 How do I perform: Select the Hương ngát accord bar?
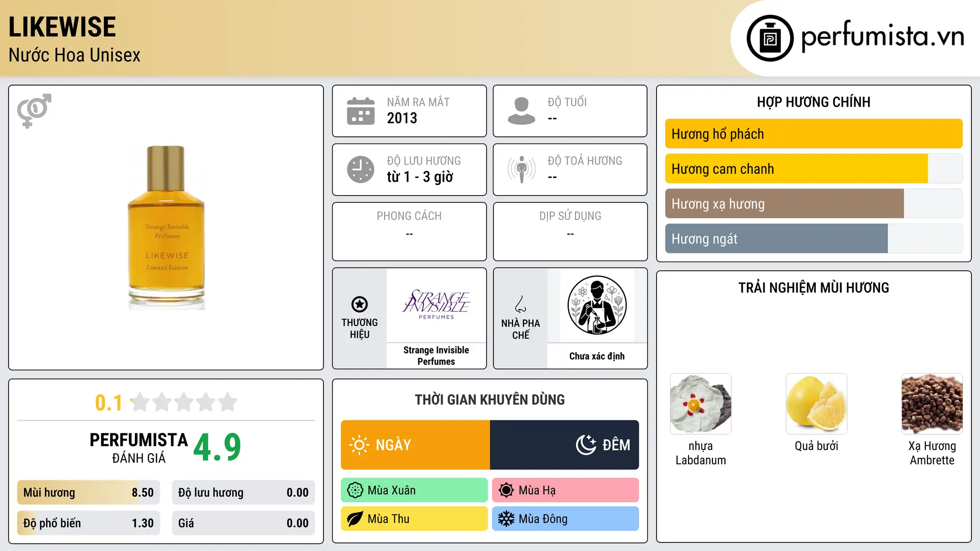(813, 239)
